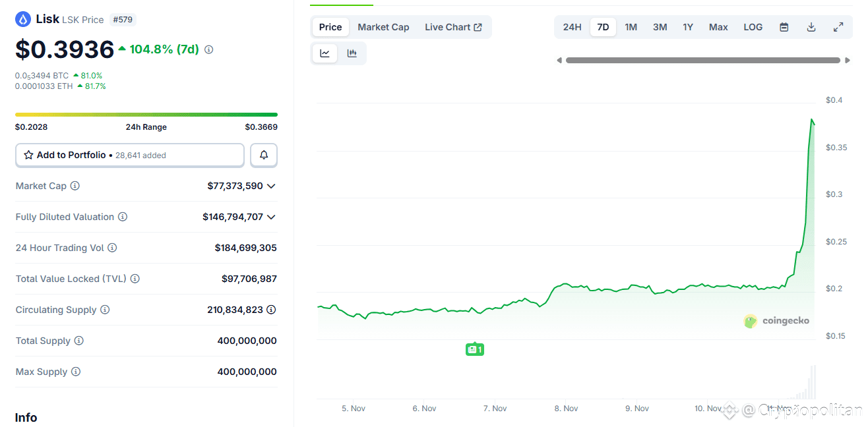Click the green event marker on chart

474,349
